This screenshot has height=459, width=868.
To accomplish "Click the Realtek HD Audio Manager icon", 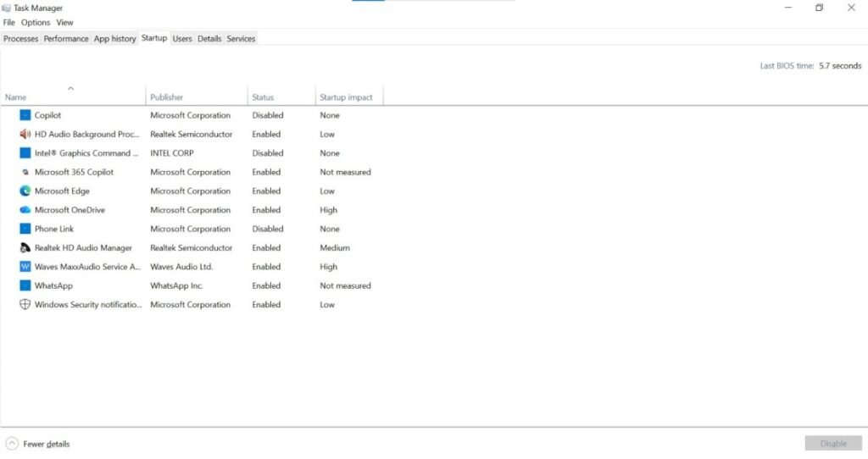I will [25, 248].
